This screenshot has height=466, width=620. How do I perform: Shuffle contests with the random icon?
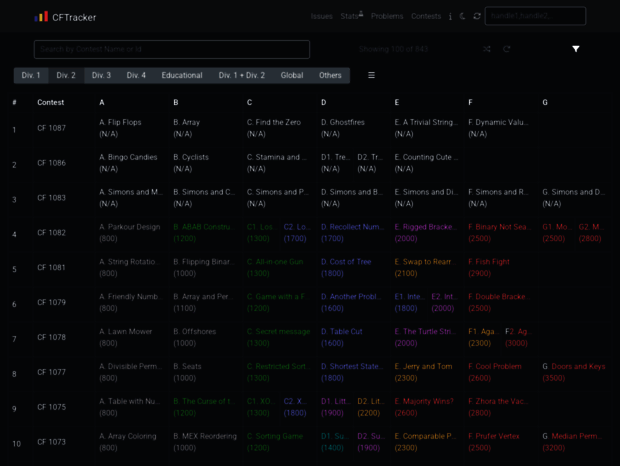coord(487,49)
